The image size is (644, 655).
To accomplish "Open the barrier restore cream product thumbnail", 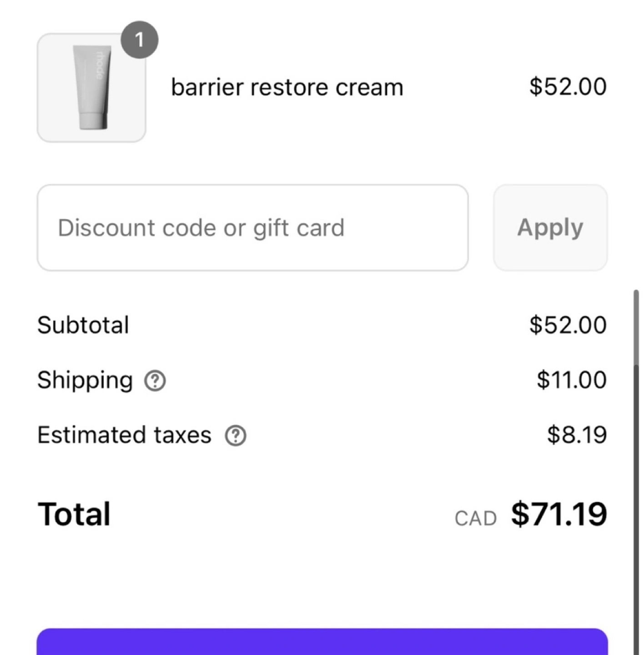I will [x=91, y=88].
